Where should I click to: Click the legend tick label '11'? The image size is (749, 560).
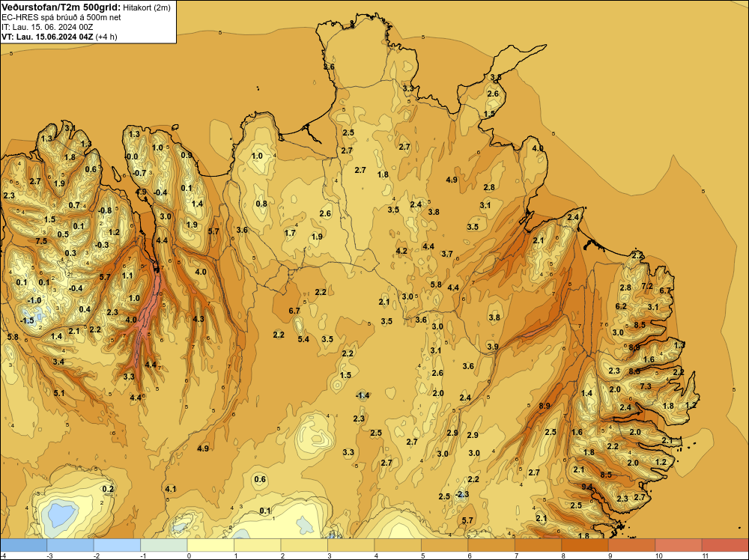click(x=706, y=556)
